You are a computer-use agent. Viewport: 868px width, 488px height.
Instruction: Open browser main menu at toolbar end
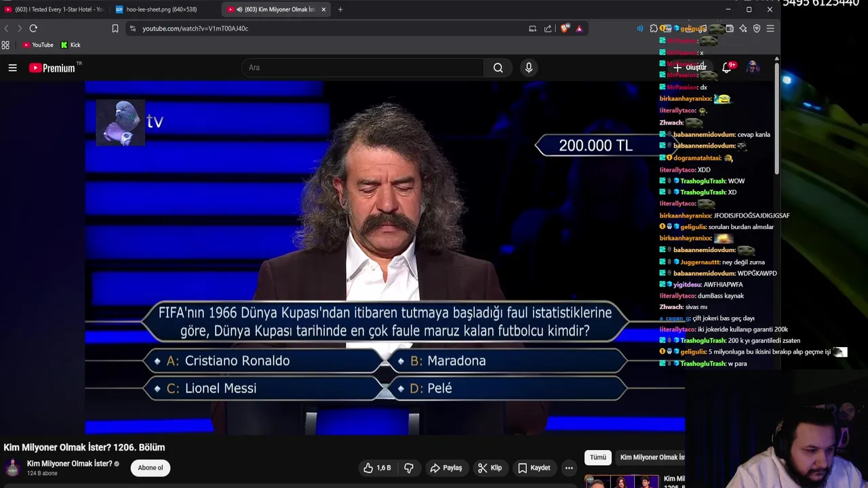[x=770, y=28]
